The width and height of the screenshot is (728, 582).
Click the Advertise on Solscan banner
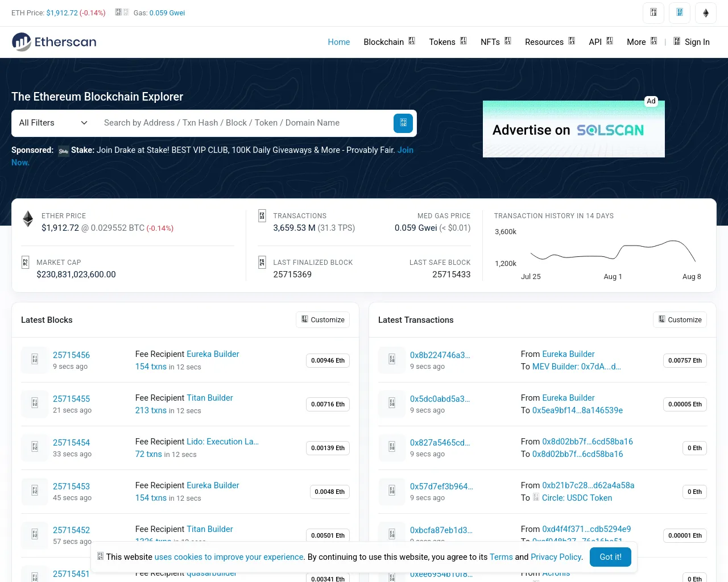click(573, 129)
